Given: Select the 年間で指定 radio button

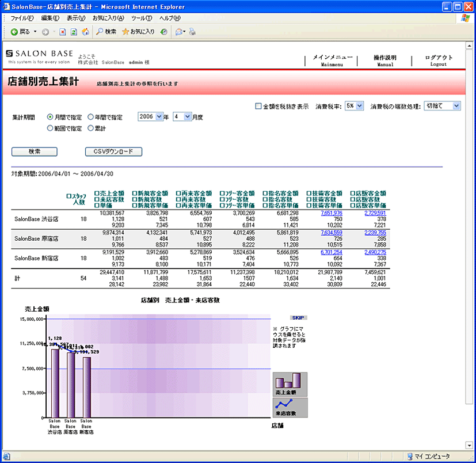Looking at the screenshot, I should pyautogui.click(x=90, y=117).
